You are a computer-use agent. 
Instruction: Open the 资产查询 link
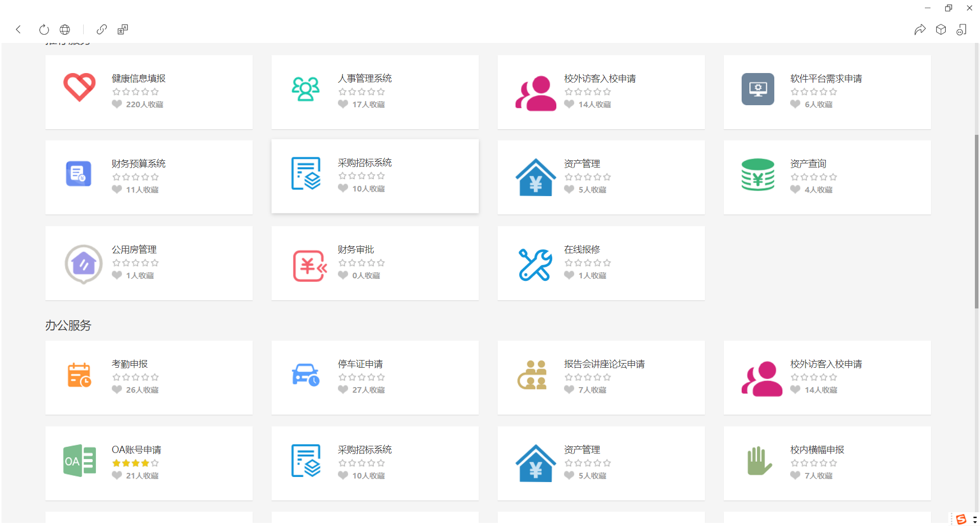point(808,163)
